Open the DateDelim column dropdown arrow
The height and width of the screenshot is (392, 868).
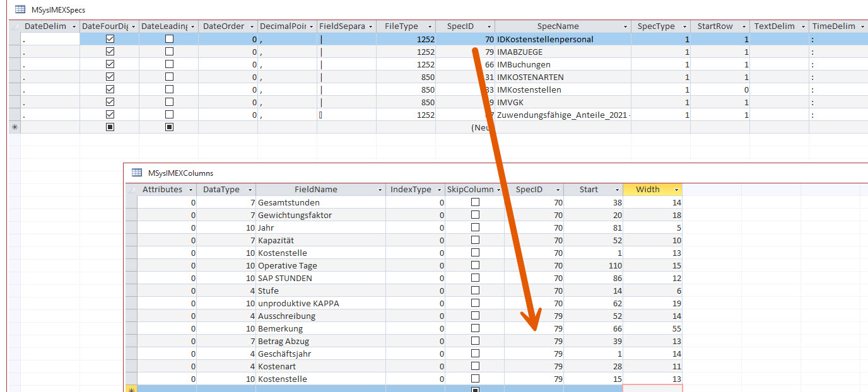[74, 26]
